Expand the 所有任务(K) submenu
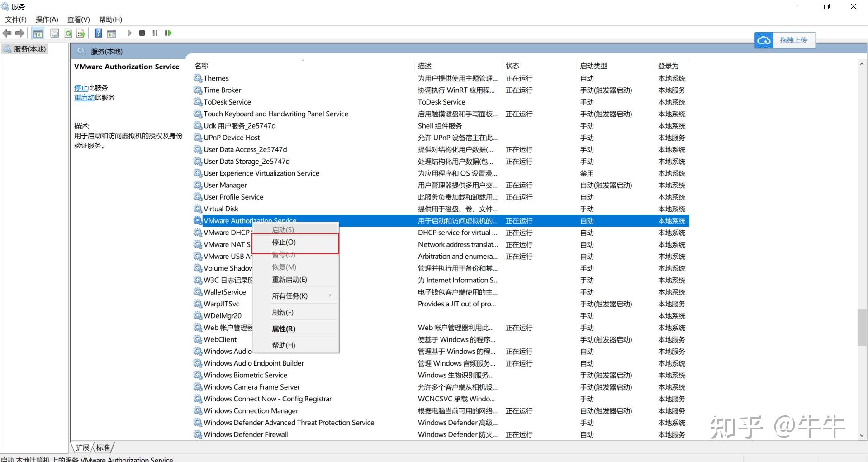This screenshot has height=462, width=868. (290, 295)
